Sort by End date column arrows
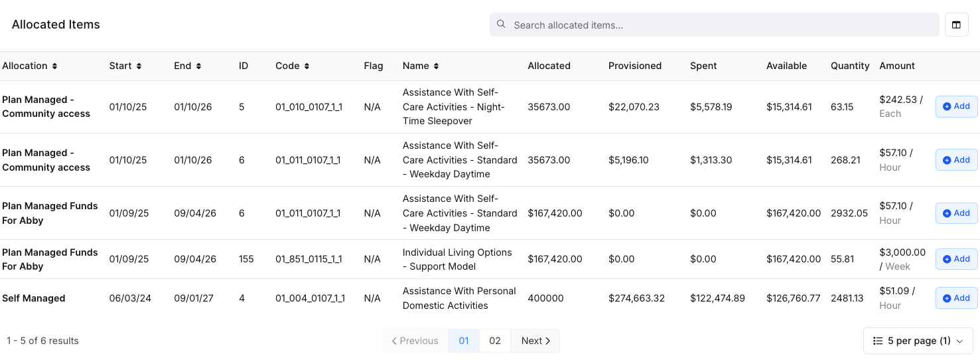Image resolution: width=980 pixels, height=360 pixels. [x=198, y=66]
